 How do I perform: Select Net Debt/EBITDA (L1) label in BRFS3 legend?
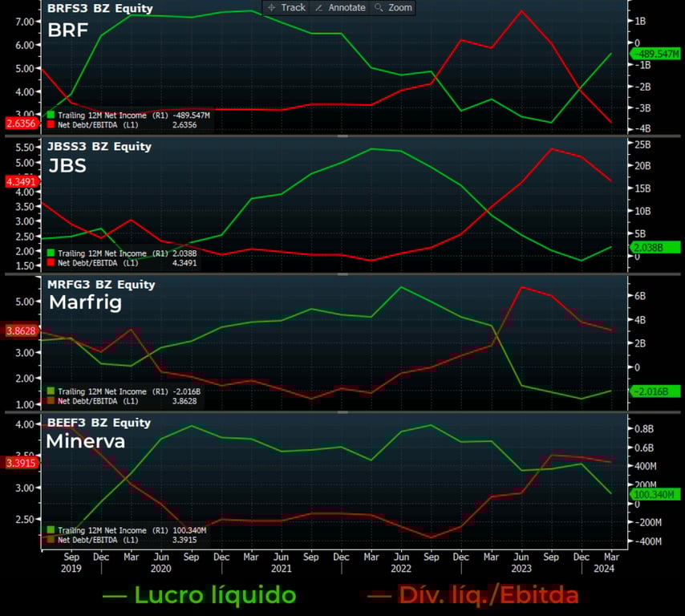tap(98, 125)
